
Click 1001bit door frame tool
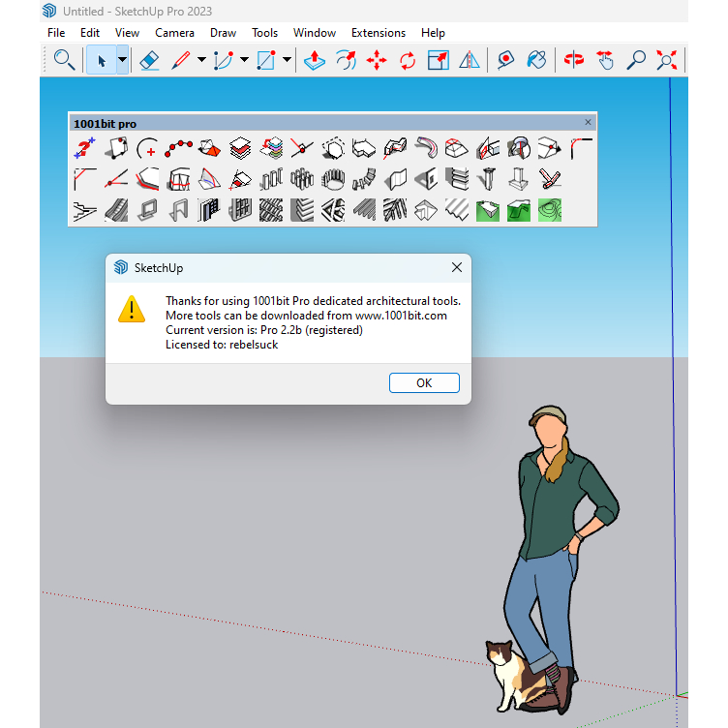(x=178, y=210)
